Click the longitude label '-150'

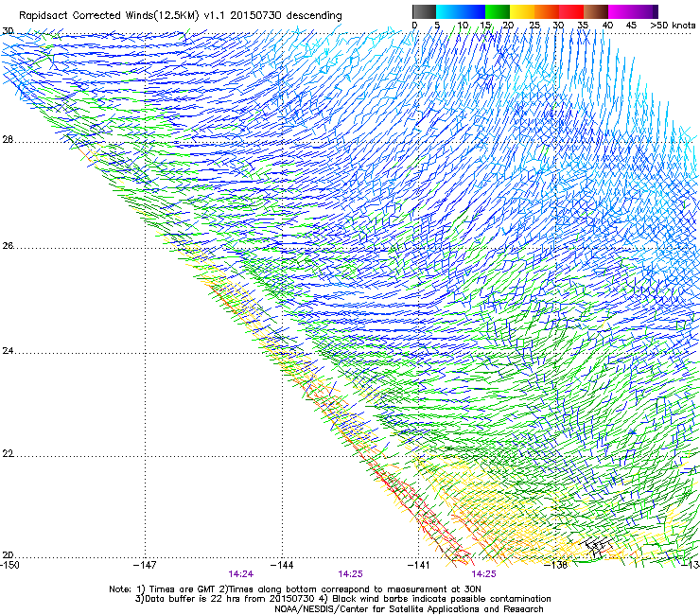pos(9,565)
